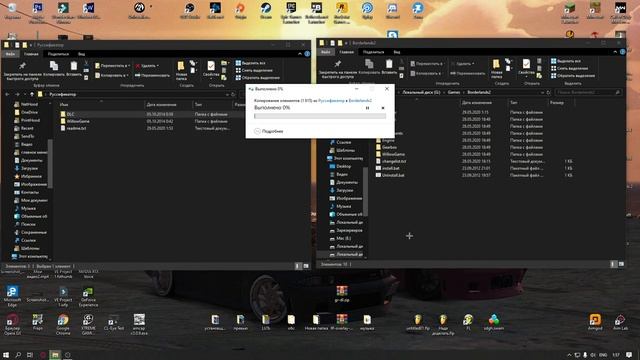The image size is (640, 360).
Task: Click the Русификатор link in copy dialog
Action: pyautogui.click(x=331, y=100)
